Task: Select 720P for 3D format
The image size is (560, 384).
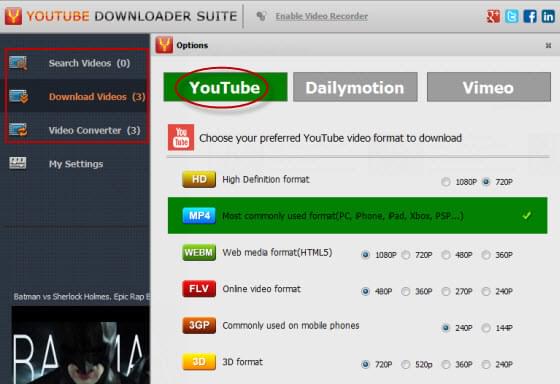Action: click(365, 364)
